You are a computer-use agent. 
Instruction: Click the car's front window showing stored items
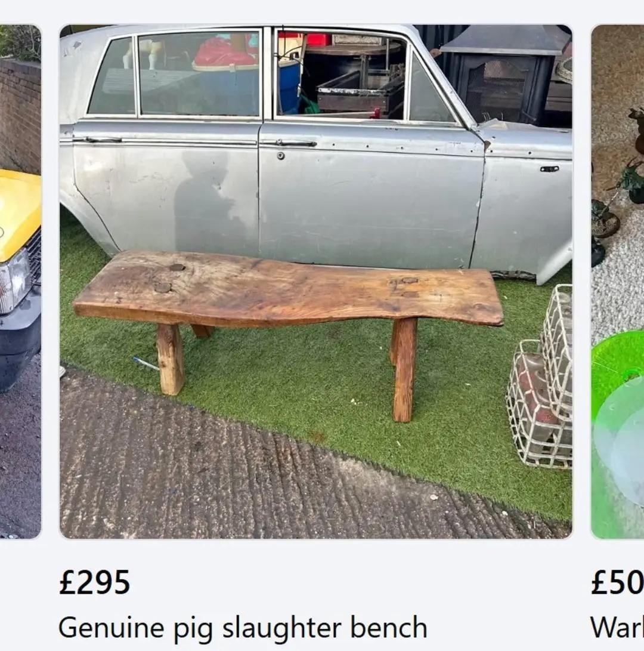click(341, 75)
